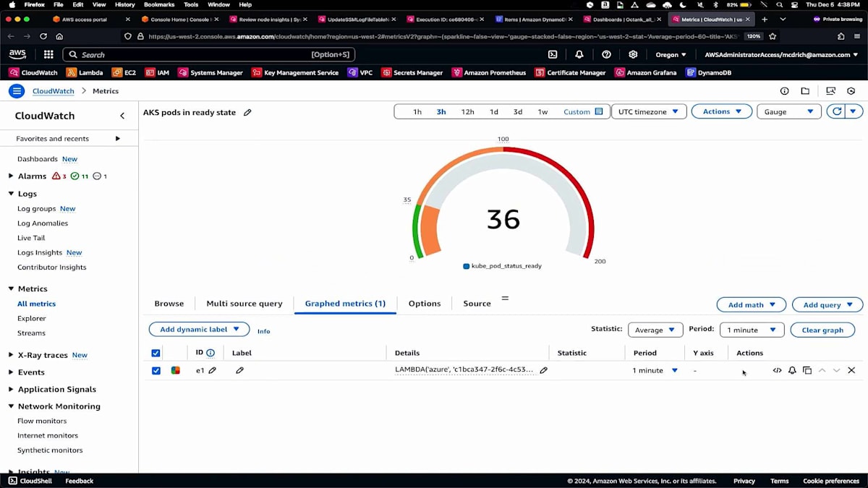Click the e1 metric color swatch
This screenshot has width=868, height=488.
click(x=175, y=370)
